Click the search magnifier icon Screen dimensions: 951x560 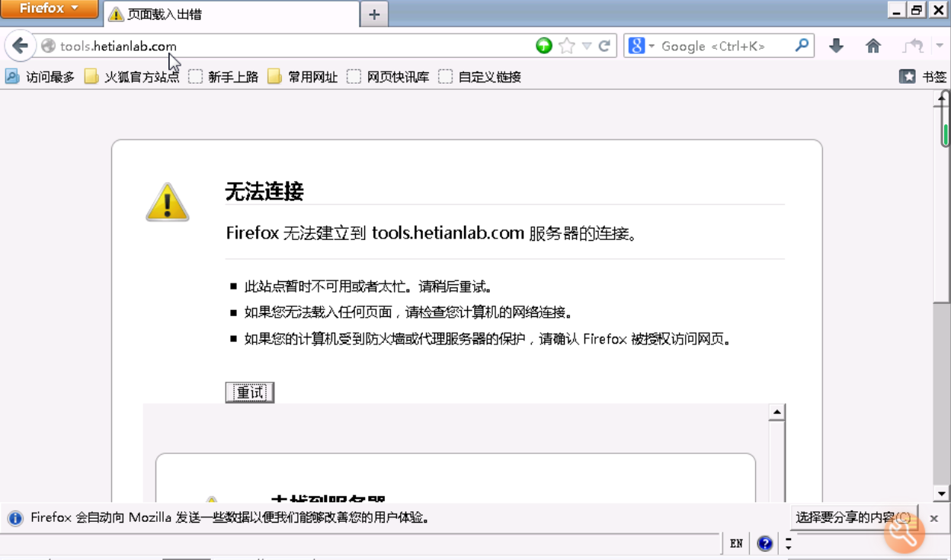pos(802,46)
